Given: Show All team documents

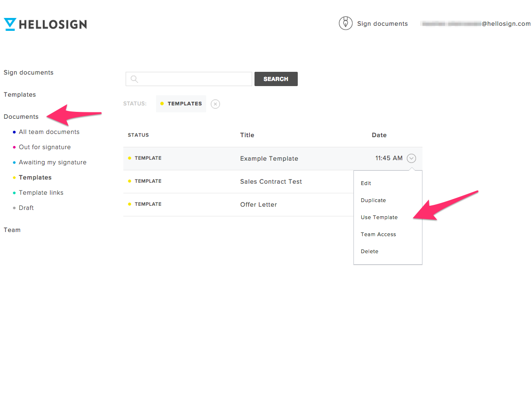Looking at the screenshot, I should pos(49,132).
